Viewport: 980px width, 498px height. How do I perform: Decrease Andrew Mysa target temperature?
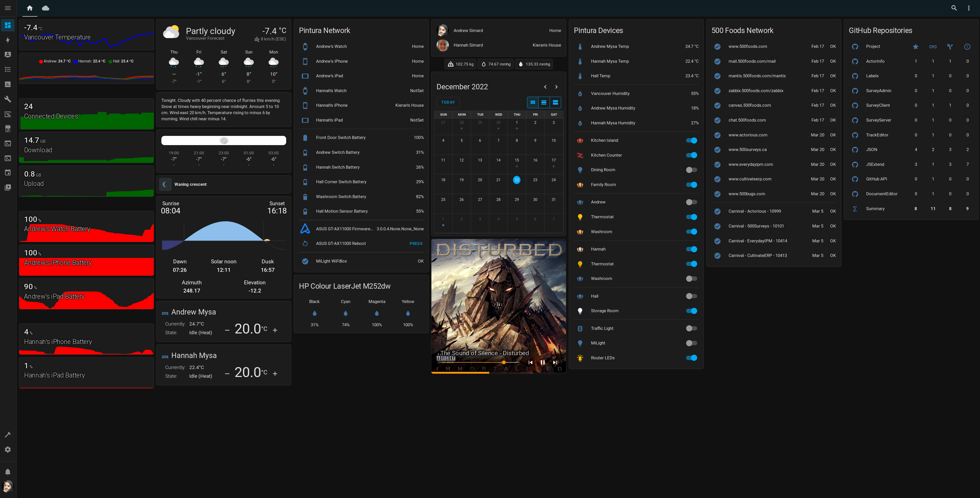coord(227,330)
